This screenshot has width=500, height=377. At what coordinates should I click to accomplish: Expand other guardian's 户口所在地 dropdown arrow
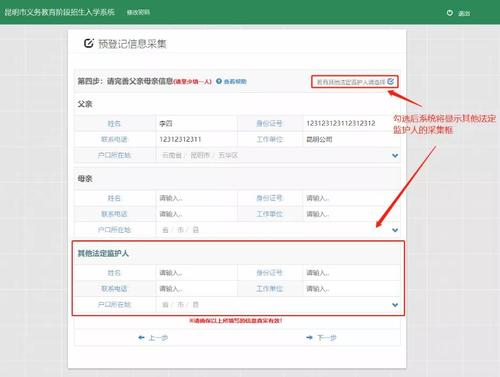395,305
